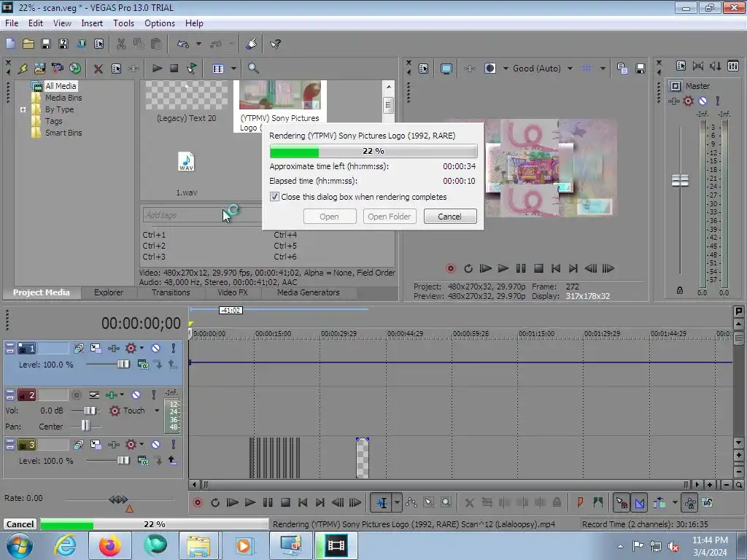Open Firefox from Windows taskbar

[109, 545]
